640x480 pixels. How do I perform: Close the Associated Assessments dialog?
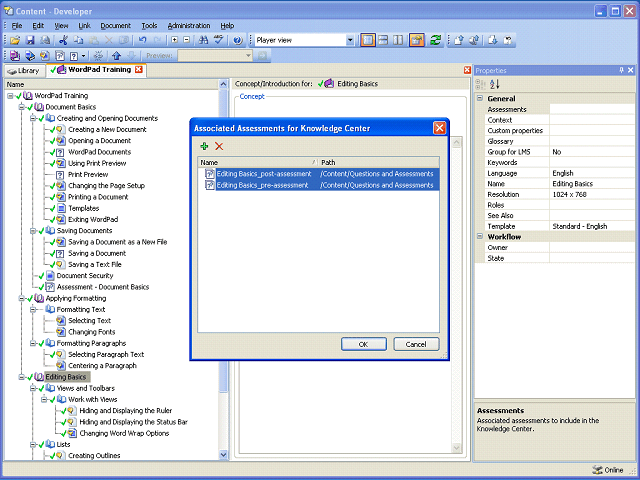click(440, 128)
